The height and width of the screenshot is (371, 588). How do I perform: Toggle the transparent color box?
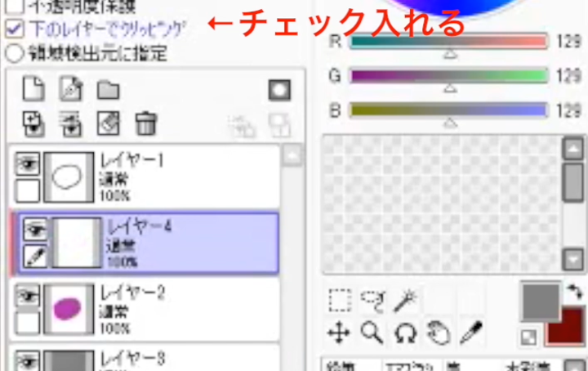coord(528,337)
